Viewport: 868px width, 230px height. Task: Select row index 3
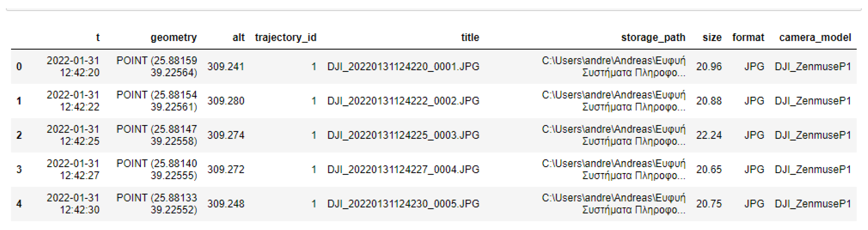[19, 170]
